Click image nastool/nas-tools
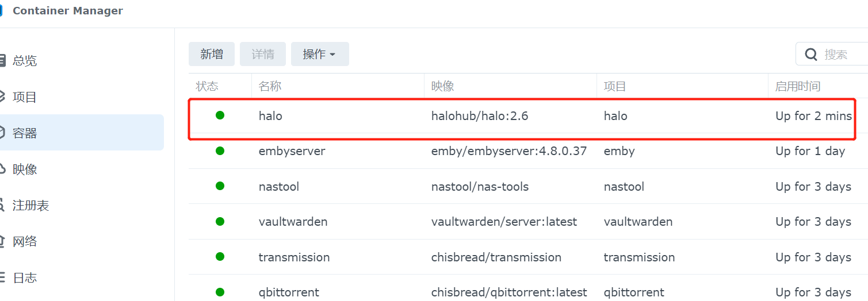868x301 pixels. tap(480, 187)
